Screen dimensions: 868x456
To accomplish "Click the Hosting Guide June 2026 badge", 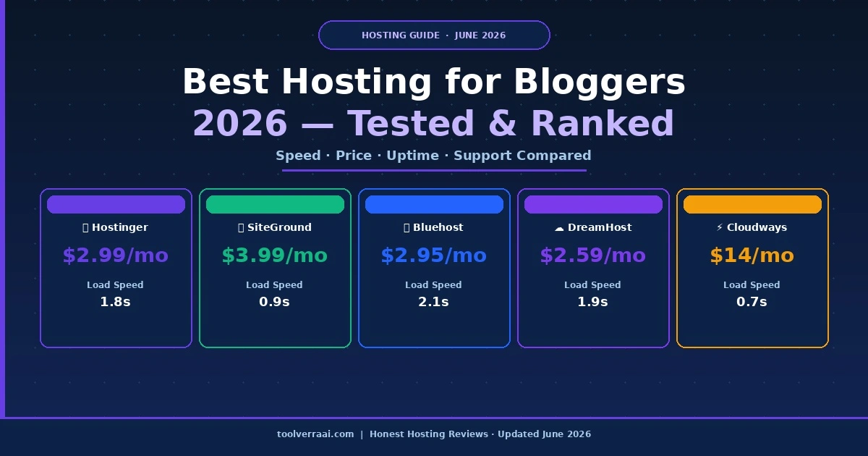I will pos(434,35).
